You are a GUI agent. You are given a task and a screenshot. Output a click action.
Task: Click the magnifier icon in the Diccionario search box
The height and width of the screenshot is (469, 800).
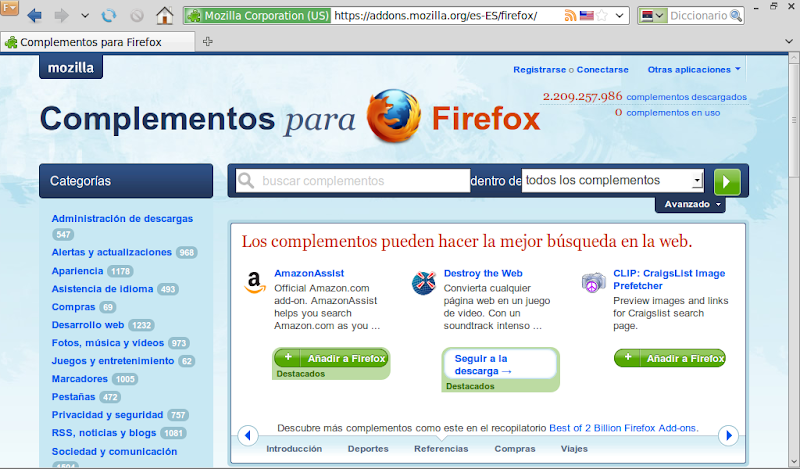pyautogui.click(x=736, y=16)
